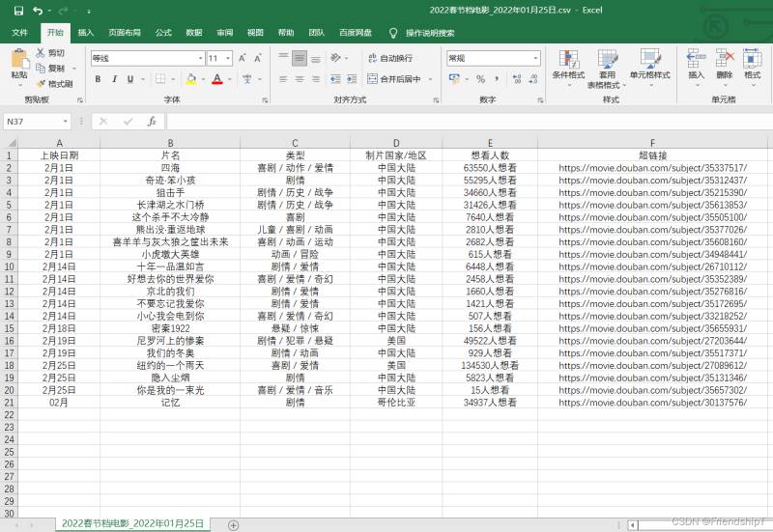The height and width of the screenshot is (532, 773).
Task: Select column F header
Action: point(652,143)
